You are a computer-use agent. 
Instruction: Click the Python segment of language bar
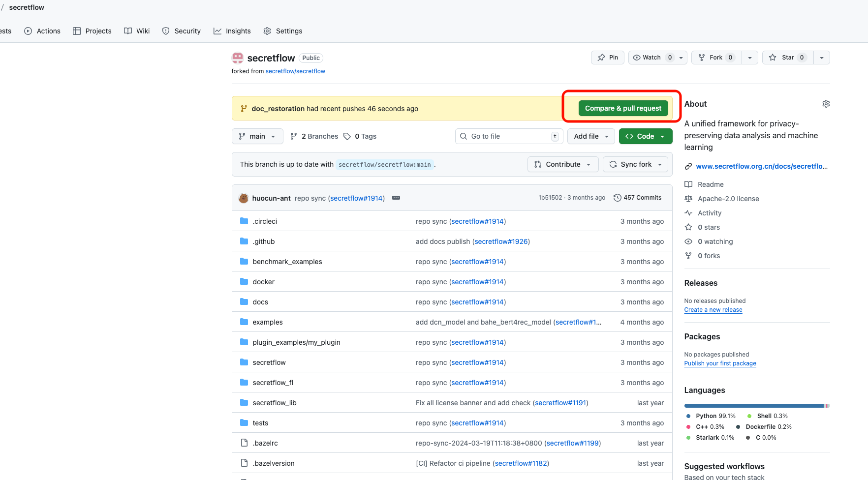tap(754, 406)
